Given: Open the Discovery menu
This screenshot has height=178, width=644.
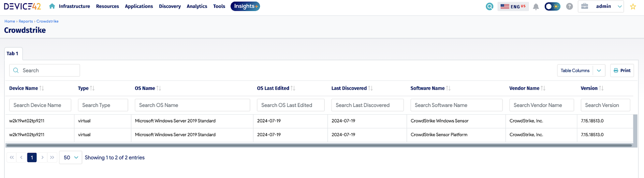Looking at the screenshot, I should click(x=170, y=6).
